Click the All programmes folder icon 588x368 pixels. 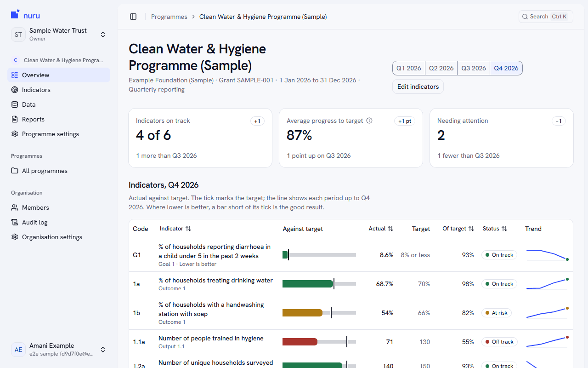(15, 171)
